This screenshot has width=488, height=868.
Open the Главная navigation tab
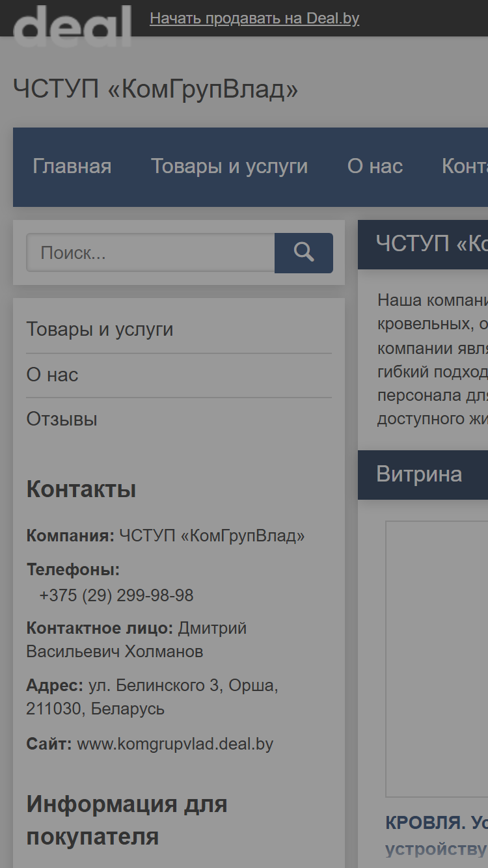coord(72,167)
